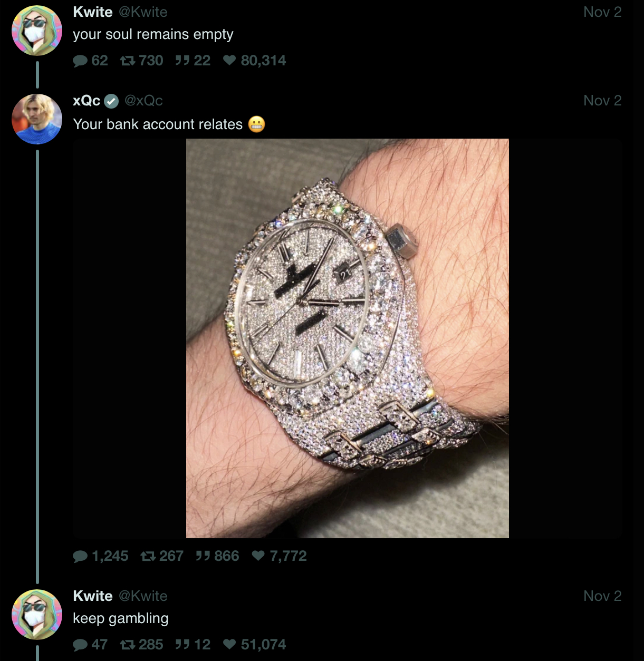Image resolution: width=644 pixels, height=661 pixels.
Task: Open Kwite's avatar on top tweet
Action: tap(37, 31)
